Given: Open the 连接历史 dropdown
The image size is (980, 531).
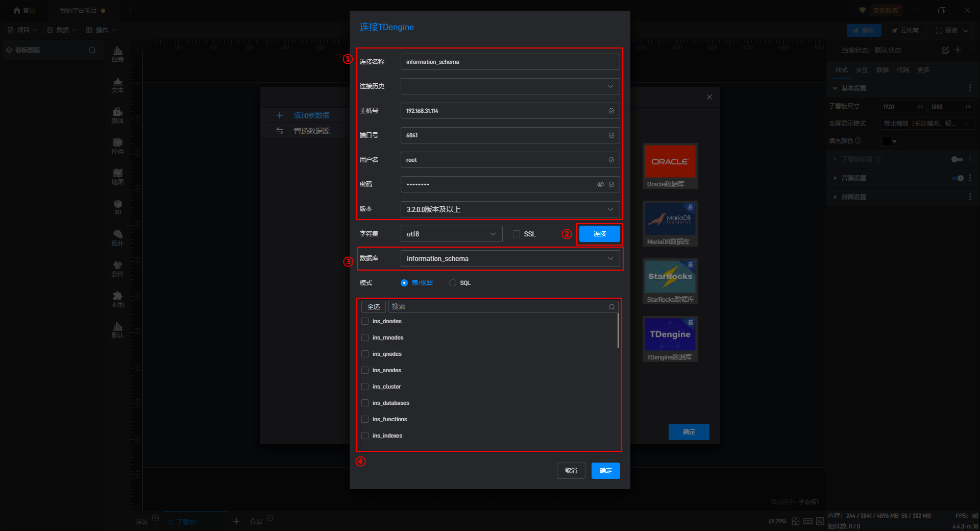Looking at the screenshot, I should [x=510, y=86].
